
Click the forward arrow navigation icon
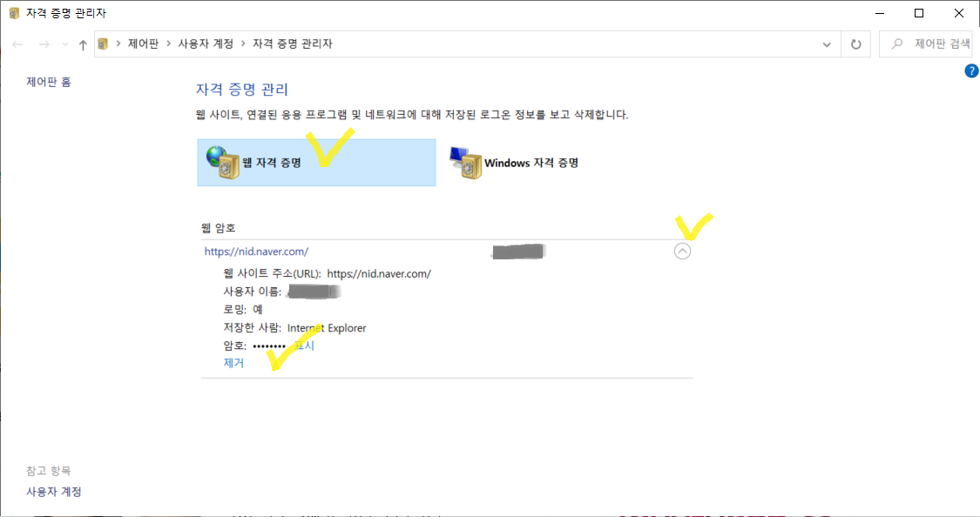[x=44, y=44]
